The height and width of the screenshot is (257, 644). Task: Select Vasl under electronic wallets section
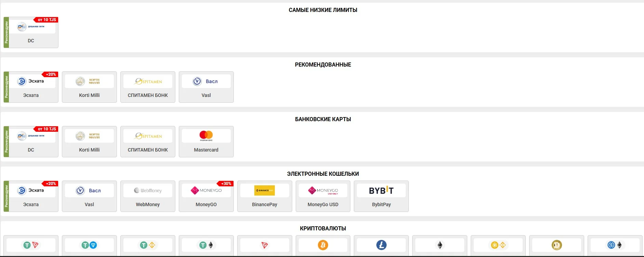pyautogui.click(x=89, y=196)
